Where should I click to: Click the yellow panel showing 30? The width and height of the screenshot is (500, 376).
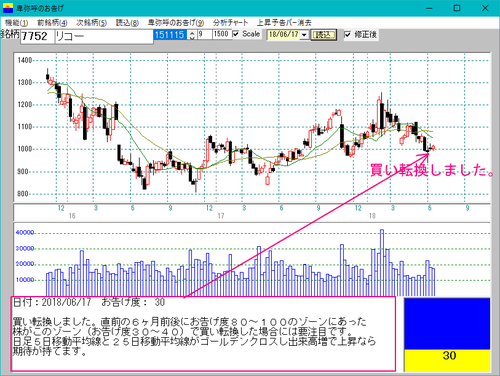point(447,360)
